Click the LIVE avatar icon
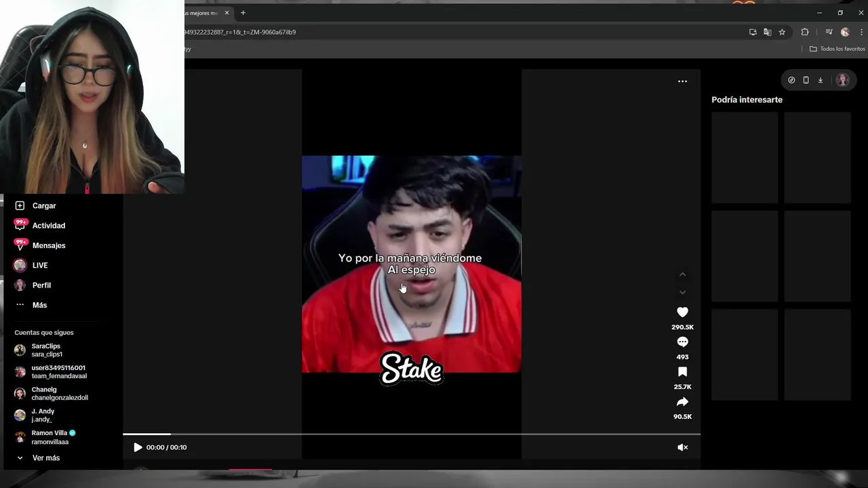The image size is (868, 488). coord(20,265)
